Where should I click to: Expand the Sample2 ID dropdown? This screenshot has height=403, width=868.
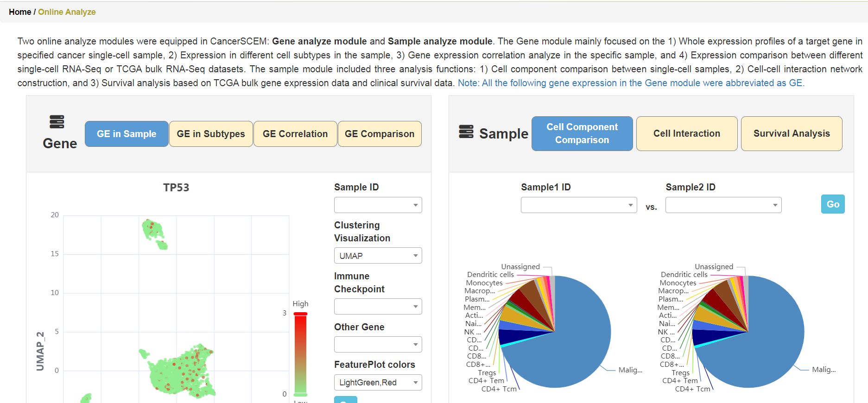(723, 205)
